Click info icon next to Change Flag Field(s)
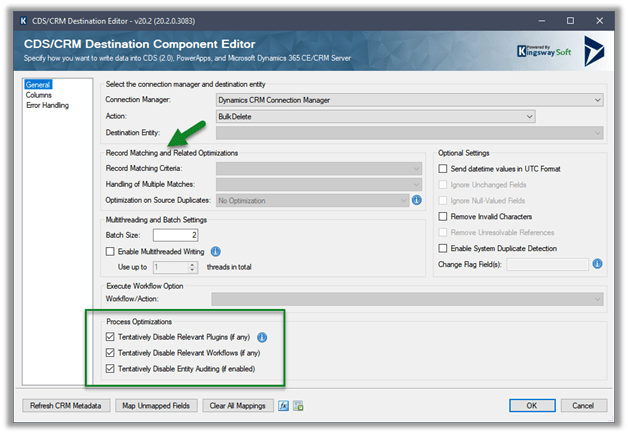The height and width of the screenshot is (434, 628). tap(597, 264)
